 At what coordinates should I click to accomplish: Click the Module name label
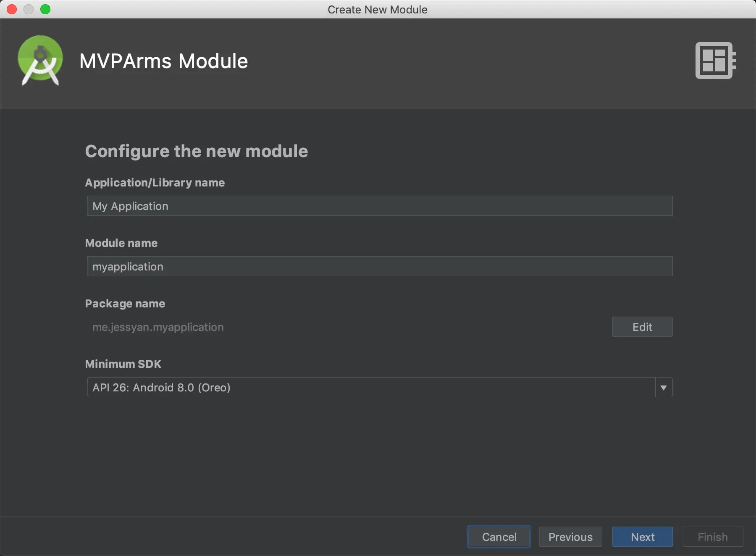click(121, 243)
